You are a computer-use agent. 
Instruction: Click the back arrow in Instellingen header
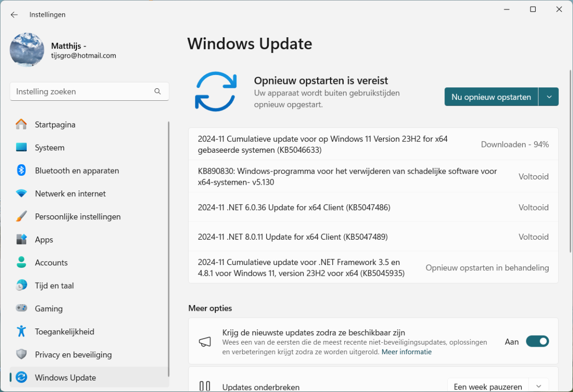coord(14,15)
